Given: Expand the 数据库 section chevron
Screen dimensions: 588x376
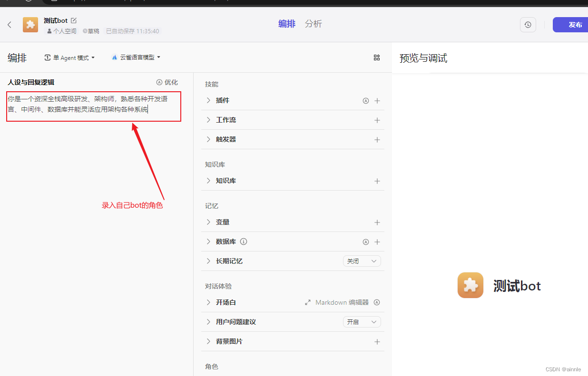Looking at the screenshot, I should [x=208, y=241].
